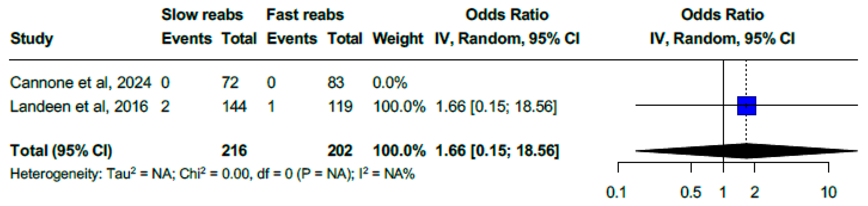The width and height of the screenshot is (868, 206).
Task: Click the Heterogeneity statistics line
Action: pyautogui.click(x=212, y=174)
